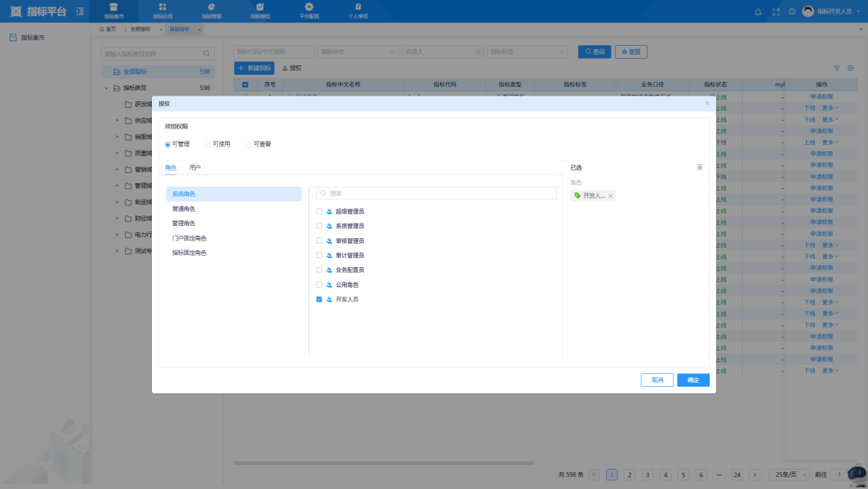This screenshot has height=489, width=868.
Task: Click the clear-all icon beside 已选
Action: click(699, 167)
